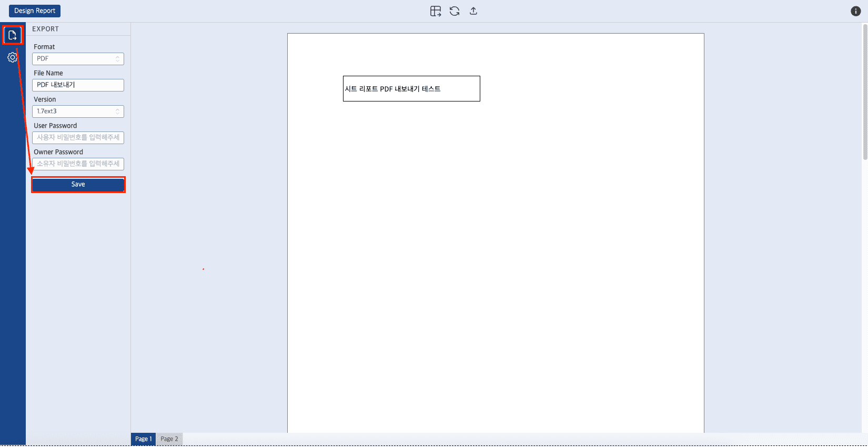
Task: Click into the User Password field
Action: pos(78,138)
